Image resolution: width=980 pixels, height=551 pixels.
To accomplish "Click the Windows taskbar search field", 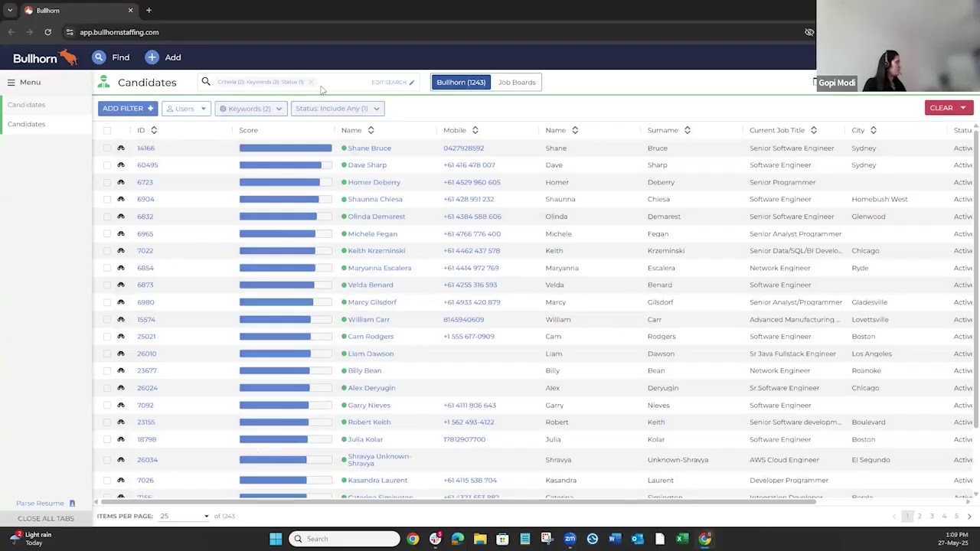I will (345, 539).
